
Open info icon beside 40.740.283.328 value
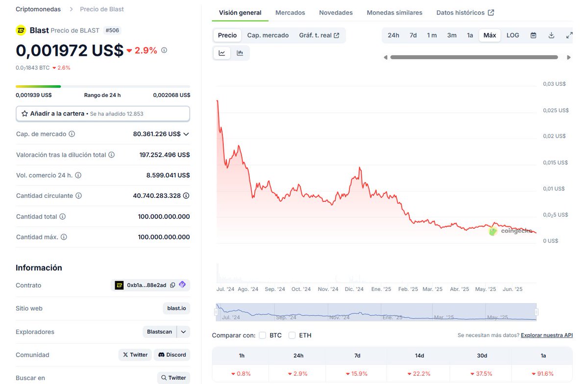coord(186,196)
